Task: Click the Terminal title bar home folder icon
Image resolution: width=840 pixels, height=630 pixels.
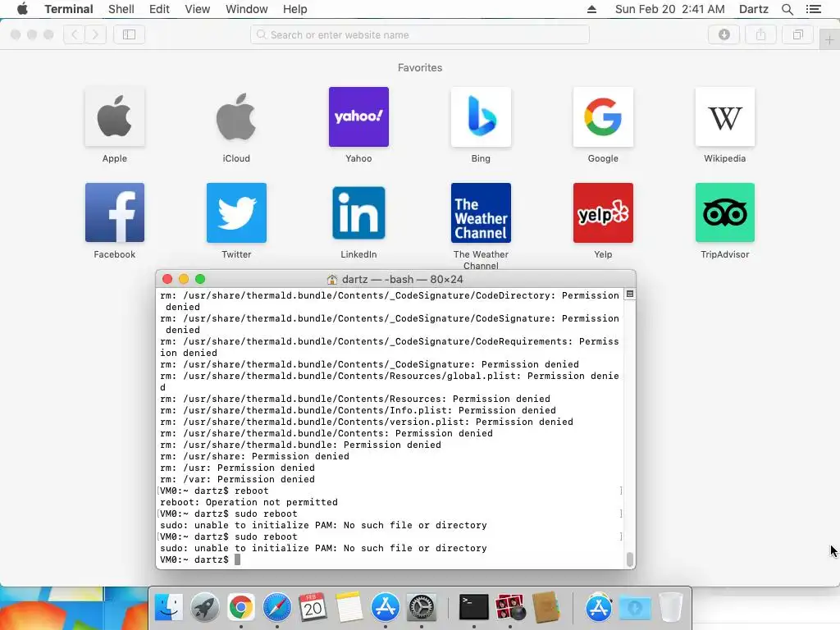Action: [x=332, y=279]
